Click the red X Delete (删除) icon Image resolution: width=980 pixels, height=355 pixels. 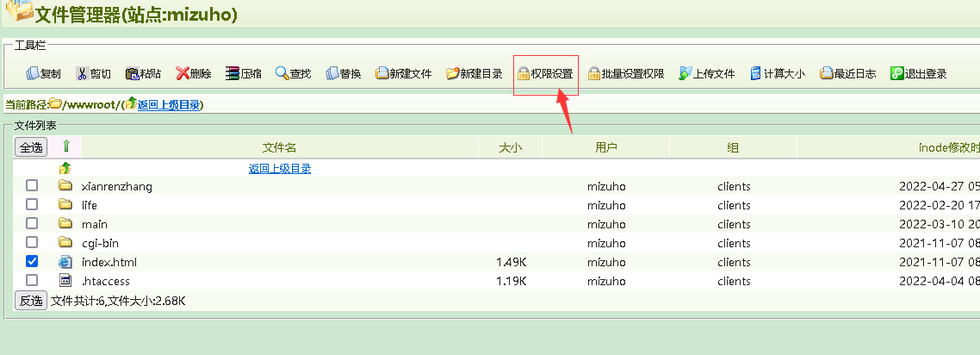pyautogui.click(x=182, y=74)
